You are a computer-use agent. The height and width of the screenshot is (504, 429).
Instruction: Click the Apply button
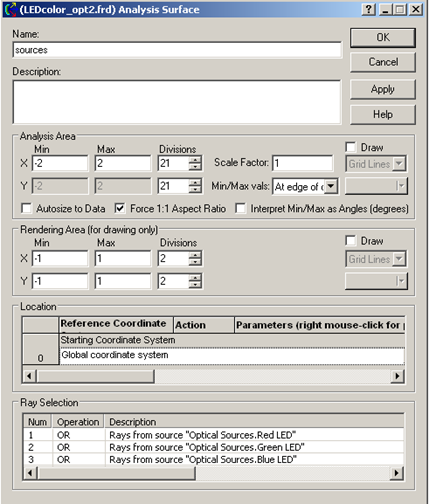(x=383, y=89)
